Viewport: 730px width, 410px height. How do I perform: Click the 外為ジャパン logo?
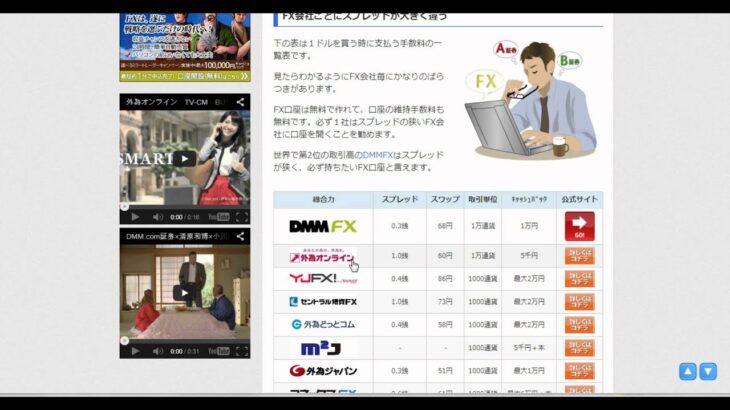tap(322, 371)
